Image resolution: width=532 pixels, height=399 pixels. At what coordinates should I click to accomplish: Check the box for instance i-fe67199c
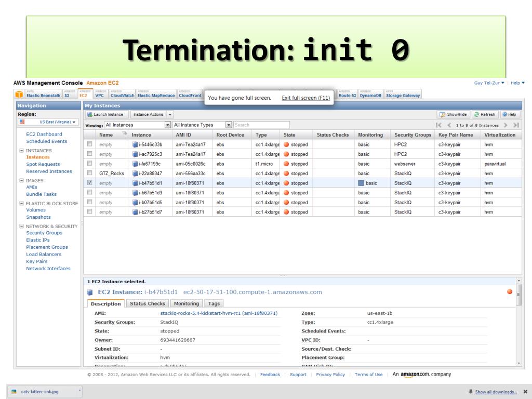coord(89,163)
